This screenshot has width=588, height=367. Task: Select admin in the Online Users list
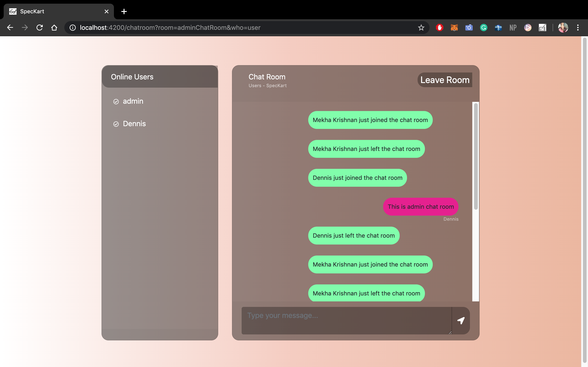[133, 101]
